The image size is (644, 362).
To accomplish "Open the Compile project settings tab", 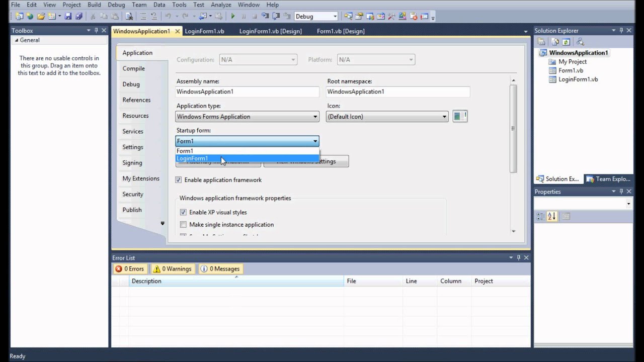I will click(x=133, y=68).
